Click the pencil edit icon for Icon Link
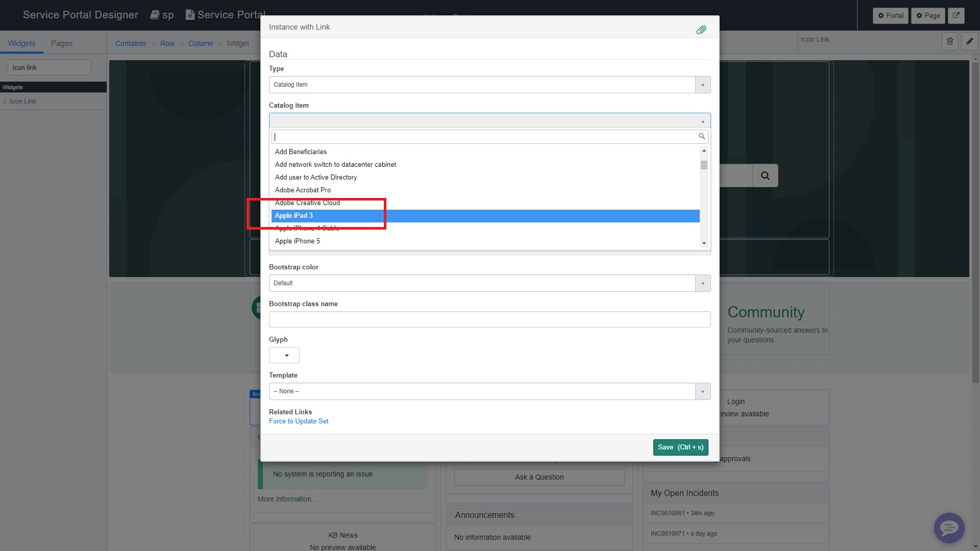The image size is (980, 551). [969, 41]
